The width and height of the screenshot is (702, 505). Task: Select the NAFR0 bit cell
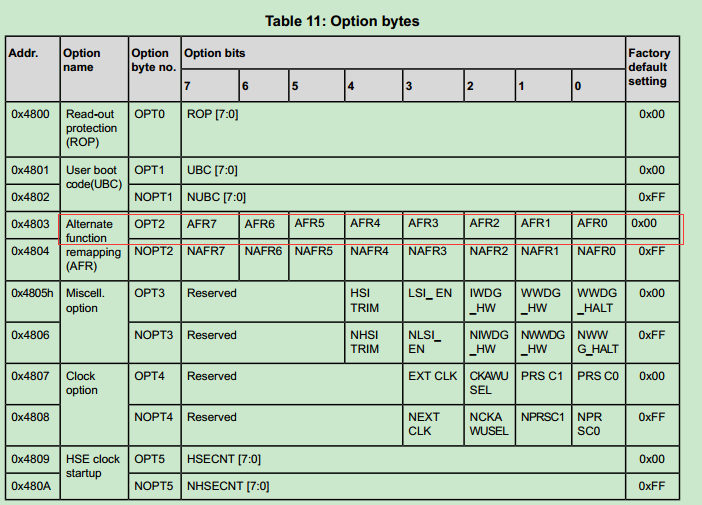tap(597, 251)
